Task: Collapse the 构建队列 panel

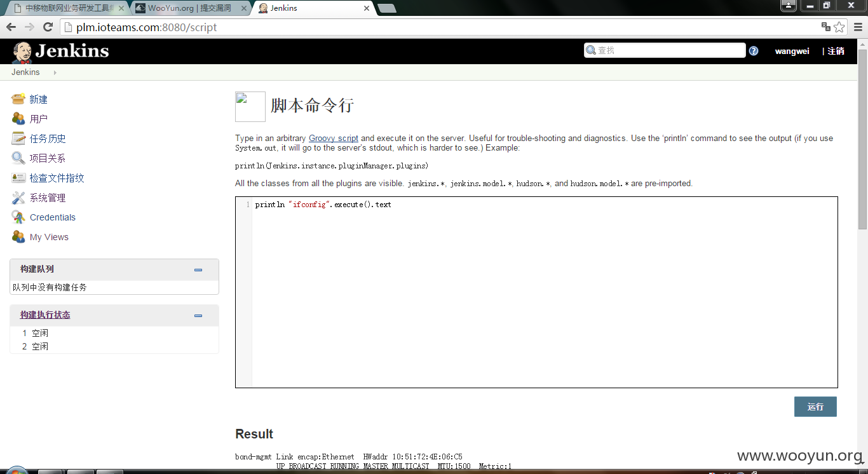Action: 198,270
